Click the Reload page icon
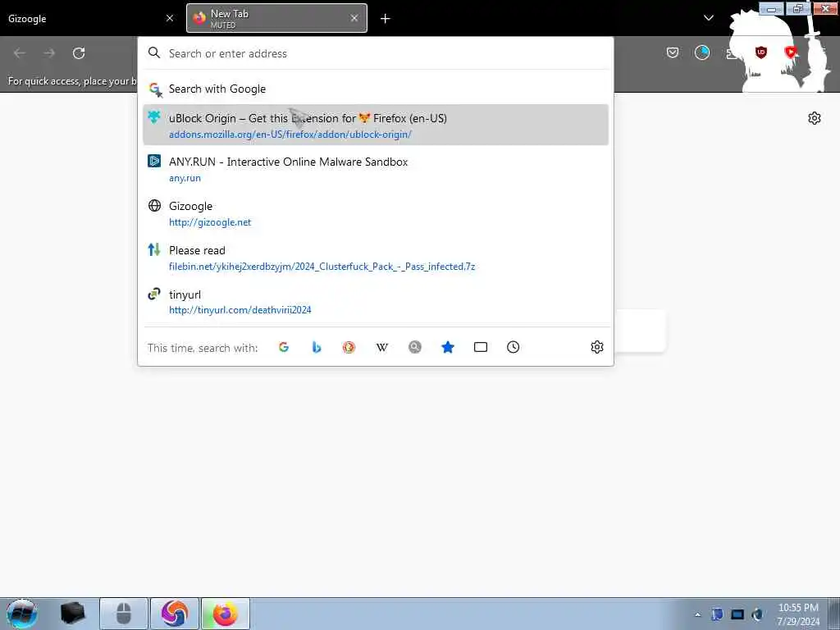 (79, 53)
